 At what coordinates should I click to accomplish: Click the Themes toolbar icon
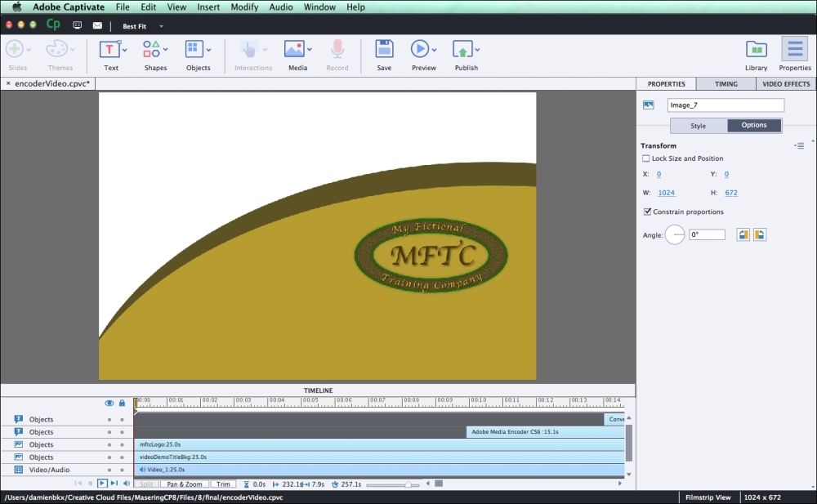[56, 49]
